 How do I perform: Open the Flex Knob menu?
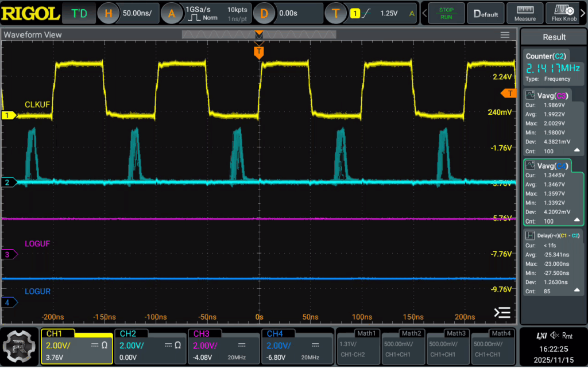click(x=564, y=14)
